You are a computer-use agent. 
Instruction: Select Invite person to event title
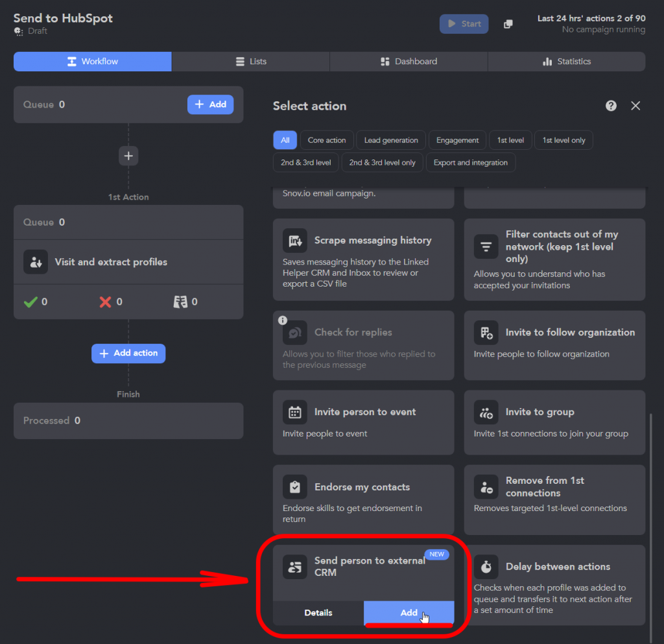click(365, 412)
